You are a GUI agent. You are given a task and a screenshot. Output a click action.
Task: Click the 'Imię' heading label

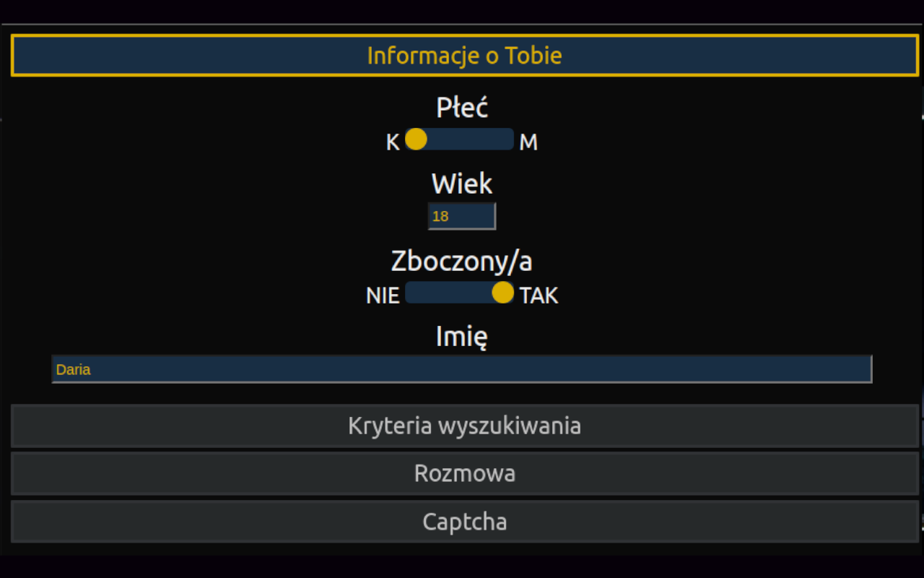tap(462, 337)
